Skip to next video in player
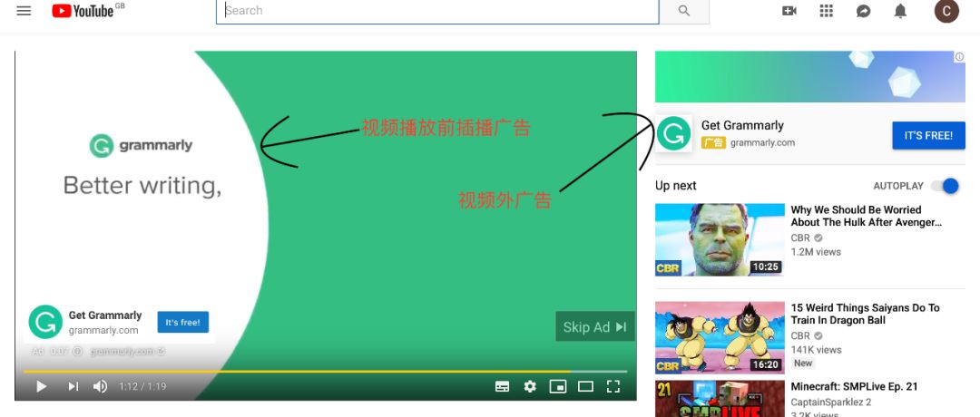The width and height of the screenshot is (980, 417). pos(73,386)
